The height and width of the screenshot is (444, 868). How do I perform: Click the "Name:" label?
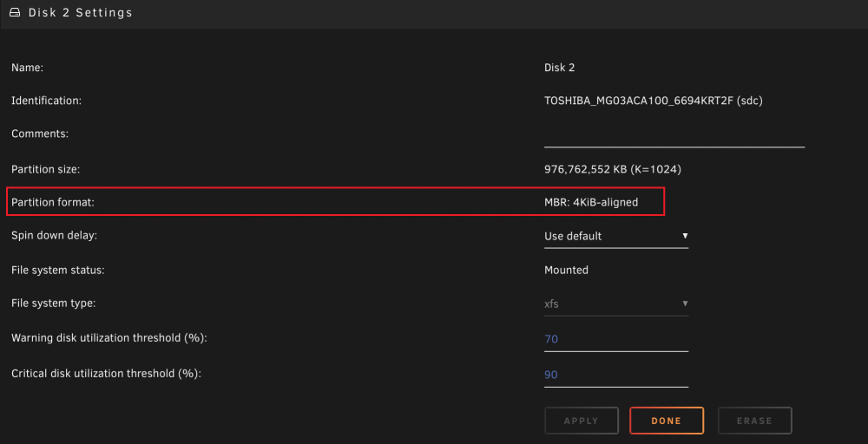28,68
